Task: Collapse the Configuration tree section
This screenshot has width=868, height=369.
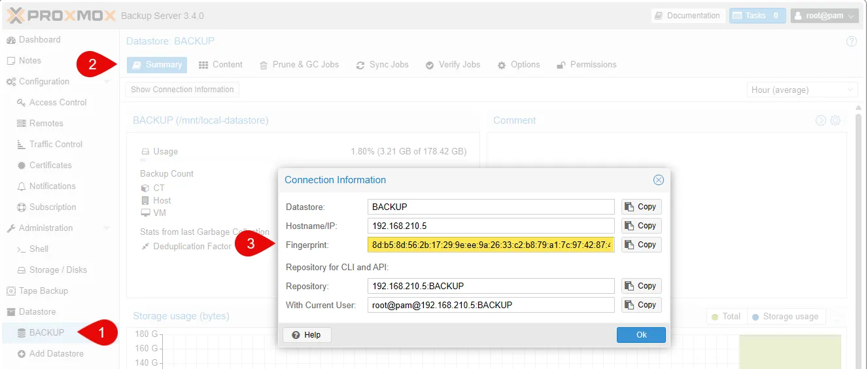Action: pos(107,82)
